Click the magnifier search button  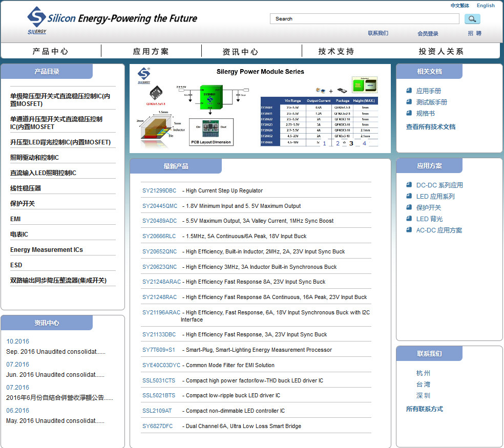(472, 19)
